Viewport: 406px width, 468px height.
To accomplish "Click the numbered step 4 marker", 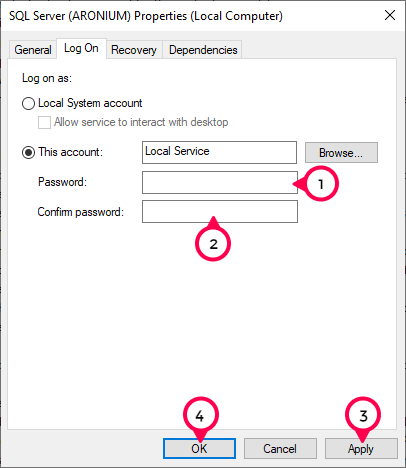I will point(201,415).
